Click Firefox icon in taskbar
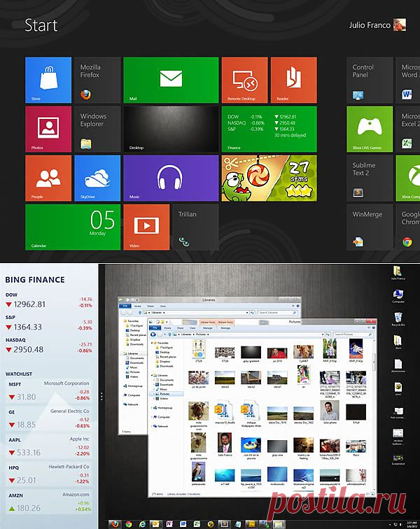420x529 pixels. [115, 524]
